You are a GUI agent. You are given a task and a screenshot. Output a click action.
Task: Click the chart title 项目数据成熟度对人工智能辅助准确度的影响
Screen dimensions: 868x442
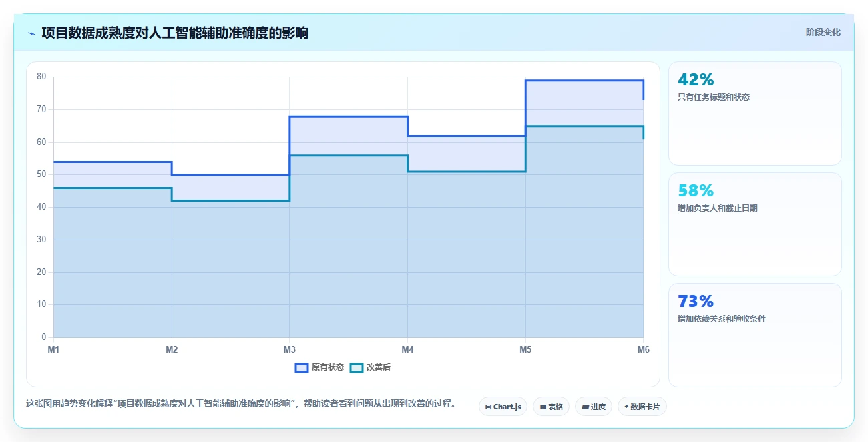tap(175, 33)
